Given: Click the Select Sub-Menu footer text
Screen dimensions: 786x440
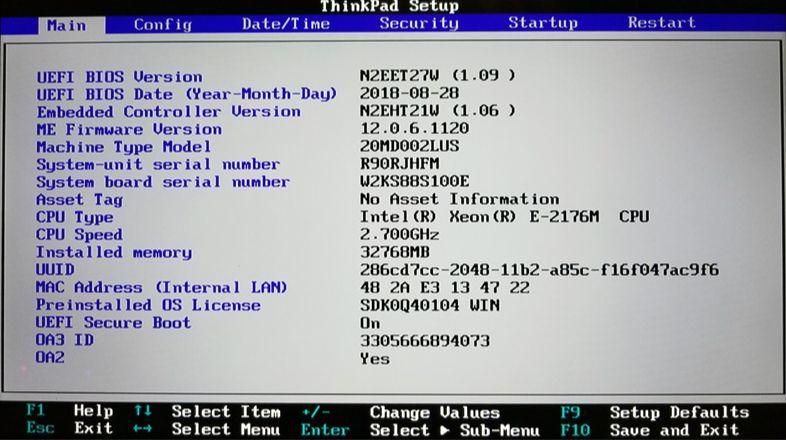Looking at the screenshot, I should click(x=455, y=430).
